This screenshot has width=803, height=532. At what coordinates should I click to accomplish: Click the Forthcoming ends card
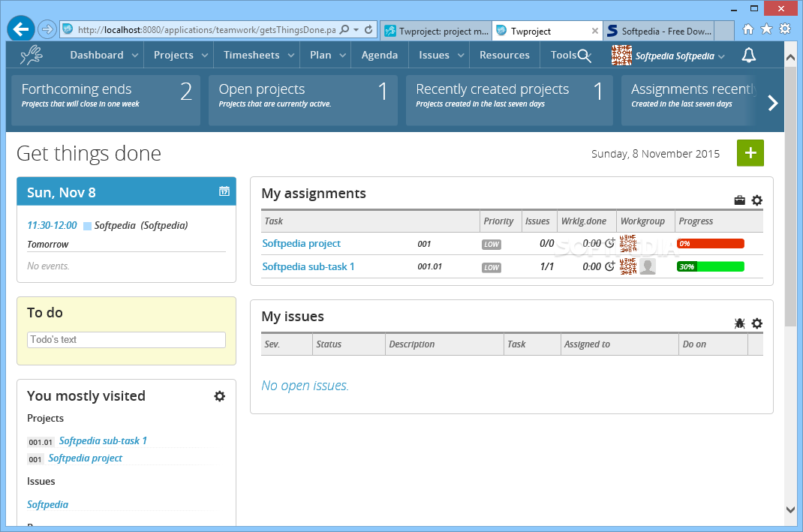(106, 100)
